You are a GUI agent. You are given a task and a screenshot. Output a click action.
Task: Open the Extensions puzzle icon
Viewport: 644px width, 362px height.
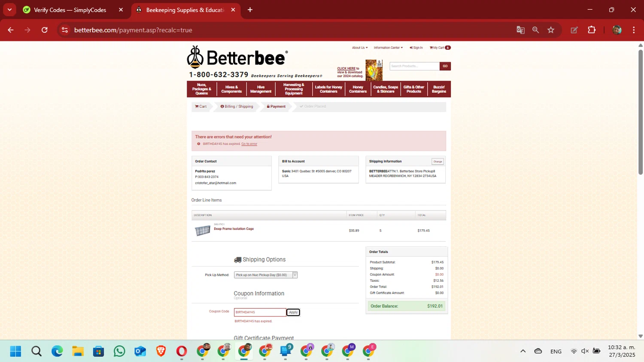pyautogui.click(x=592, y=30)
